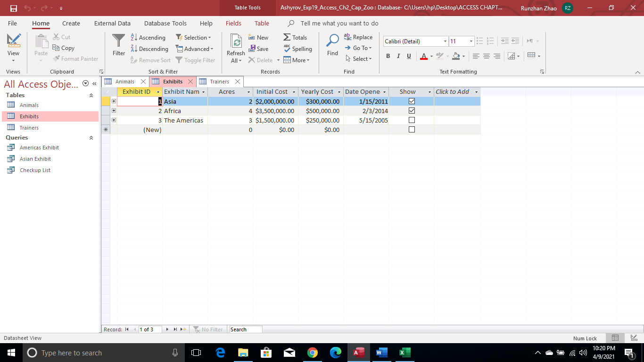The image size is (644, 362).
Task: Open the Go To dropdown
Action: [359, 48]
